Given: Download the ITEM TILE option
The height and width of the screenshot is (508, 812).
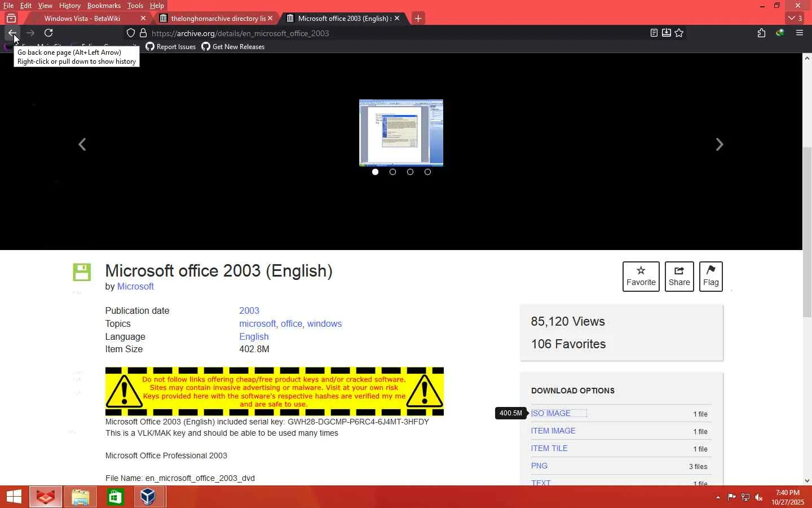Looking at the screenshot, I should (549, 449).
